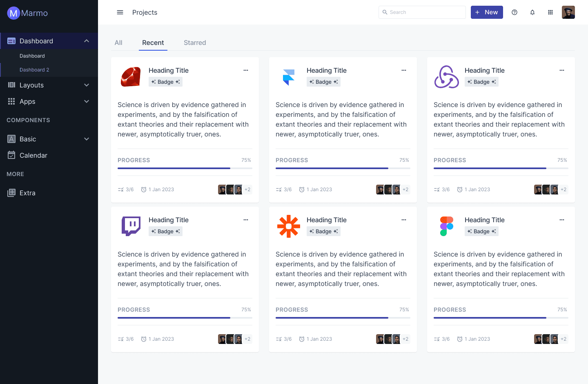
Task: Switch to the Starred tab
Action: point(195,42)
